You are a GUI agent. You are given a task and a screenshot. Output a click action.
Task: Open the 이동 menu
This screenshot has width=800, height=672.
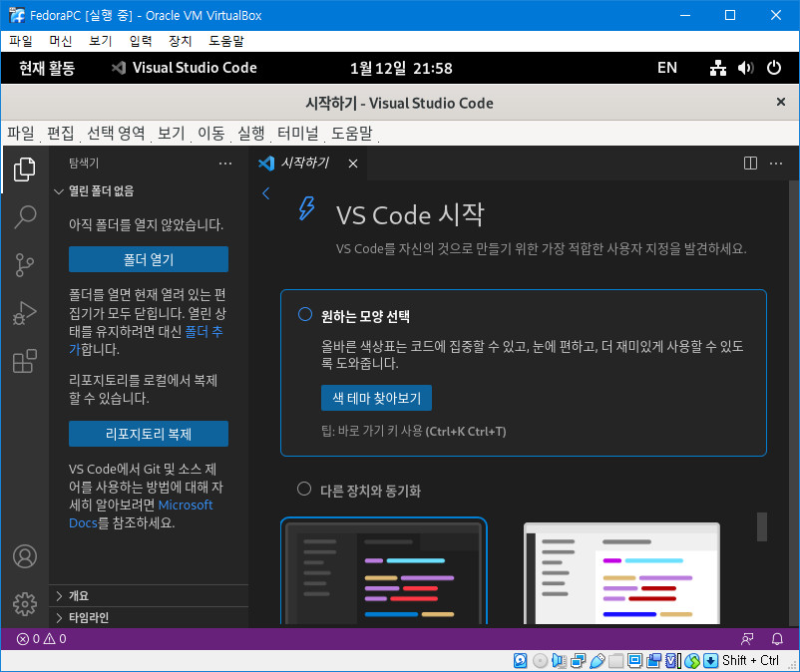click(x=211, y=133)
